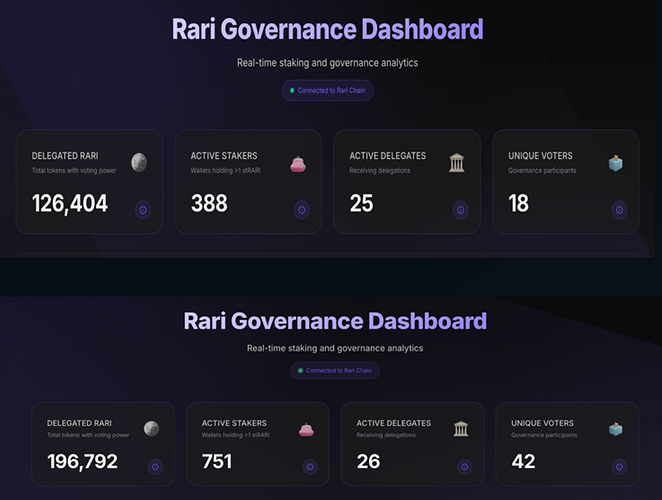662x500 pixels.
Task: Click info icon on the 26 Active Delegates card
Action: click(464, 467)
